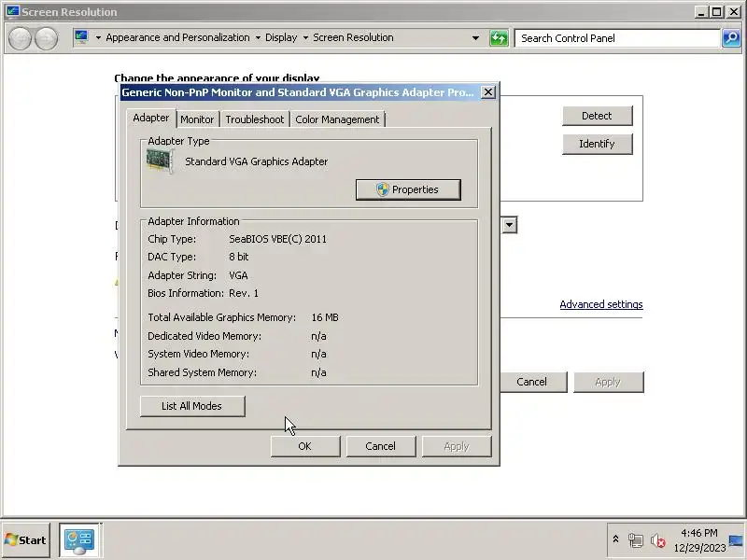The width and height of the screenshot is (747, 560).
Task: Show hidden tray icons arrow
Action: [615, 539]
